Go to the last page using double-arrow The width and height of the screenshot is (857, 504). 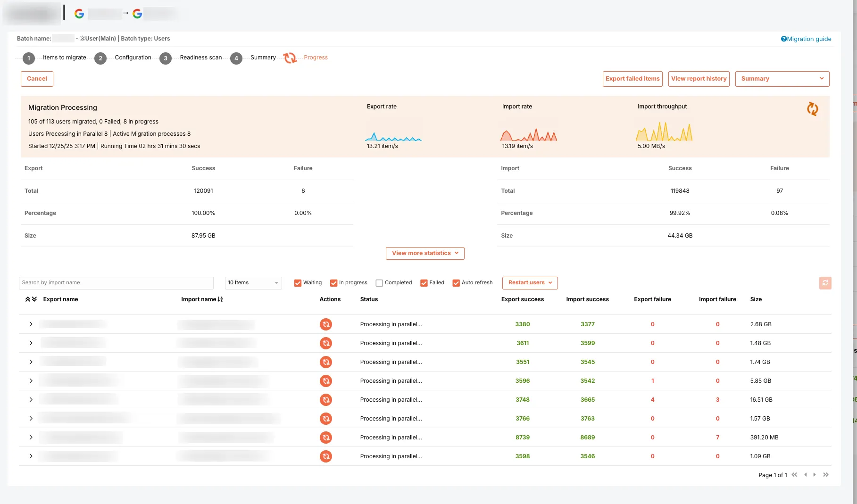[825, 475]
